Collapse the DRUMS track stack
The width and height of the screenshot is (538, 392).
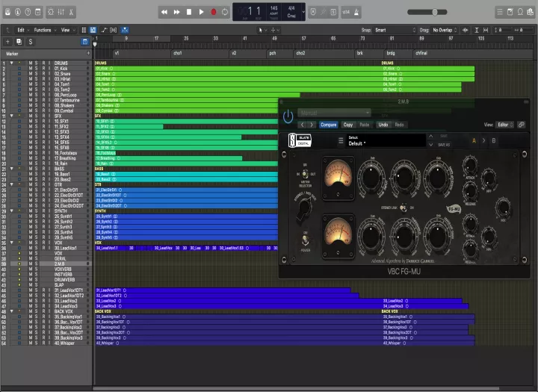click(12, 63)
